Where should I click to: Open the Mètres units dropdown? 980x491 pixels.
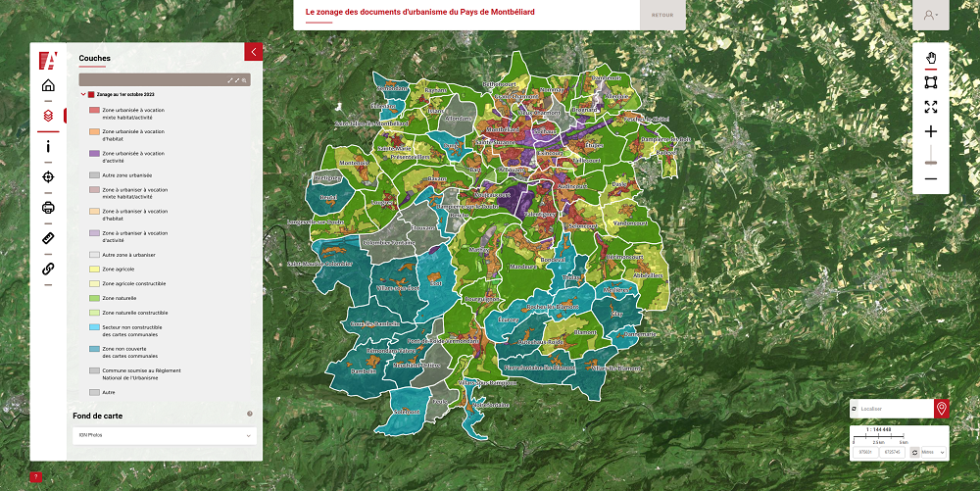tap(933, 452)
